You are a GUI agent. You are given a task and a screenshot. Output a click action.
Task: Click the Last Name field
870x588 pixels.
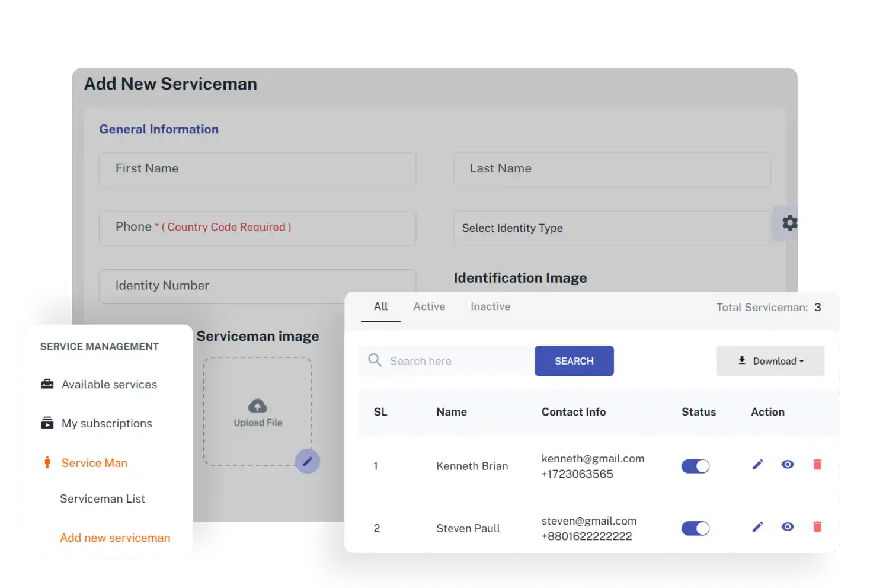(612, 170)
